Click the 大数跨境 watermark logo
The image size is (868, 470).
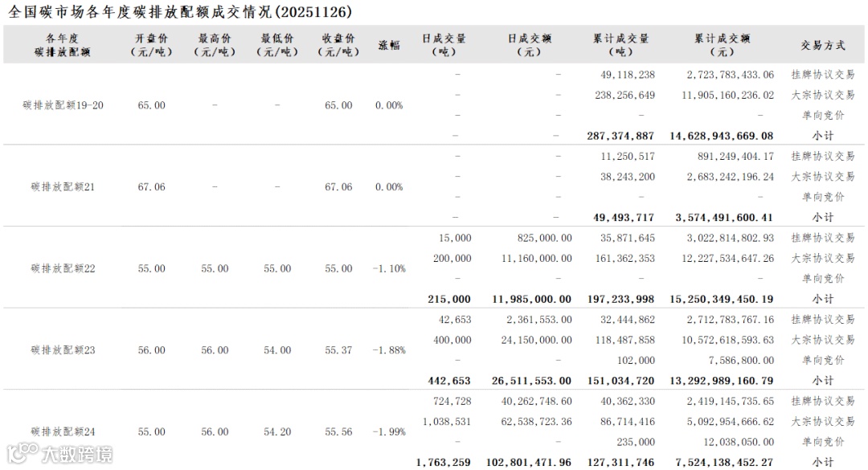[61, 454]
